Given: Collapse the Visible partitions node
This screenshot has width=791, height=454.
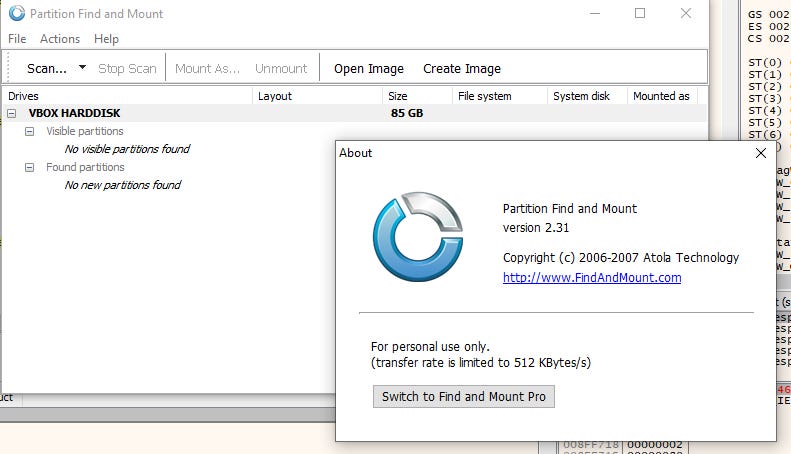Looking at the screenshot, I should click(30, 132).
